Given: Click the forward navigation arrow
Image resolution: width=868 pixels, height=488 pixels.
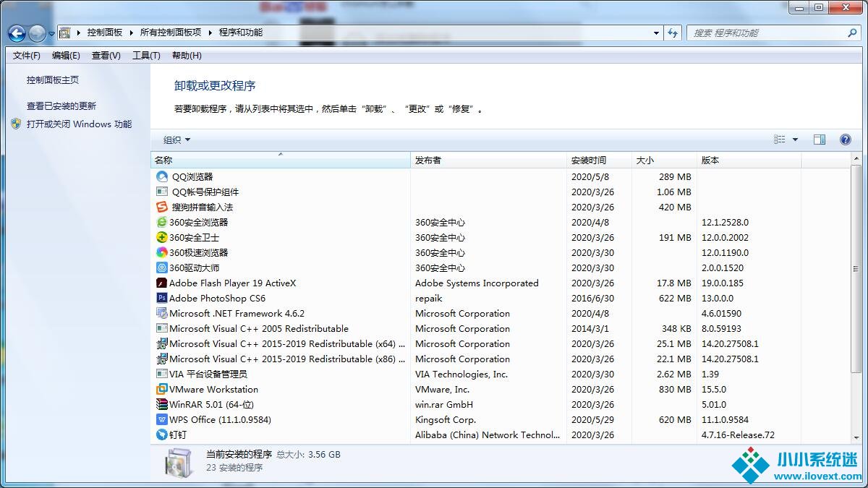Looking at the screenshot, I should (37, 33).
